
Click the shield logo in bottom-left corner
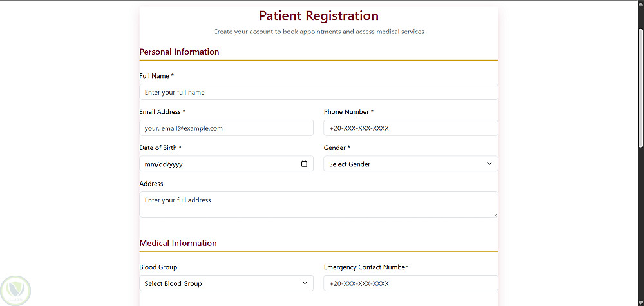tap(15, 291)
